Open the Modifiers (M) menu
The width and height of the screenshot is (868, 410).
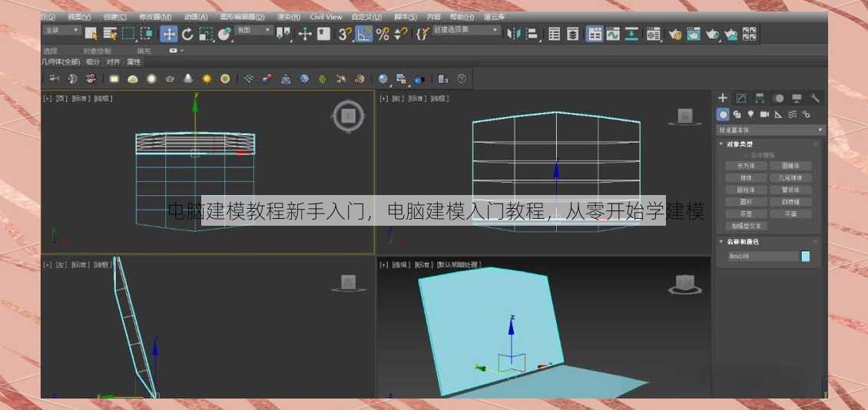pos(155,17)
